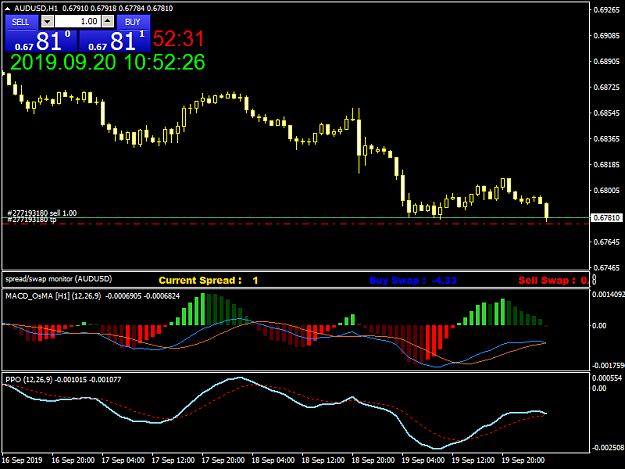Click the BUY button in one-click panel
Image resolution: width=625 pixels, height=469 pixels.
click(133, 22)
